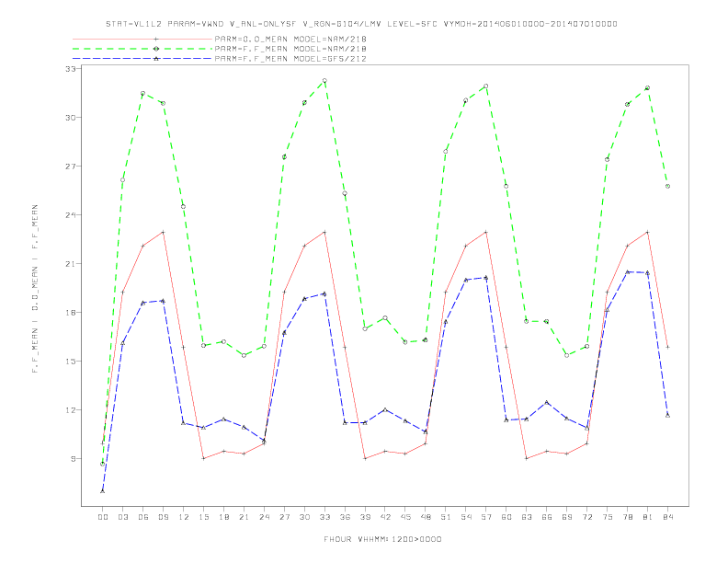Click y-axis tick value 18
This screenshot has width=728, height=563.
coord(70,313)
